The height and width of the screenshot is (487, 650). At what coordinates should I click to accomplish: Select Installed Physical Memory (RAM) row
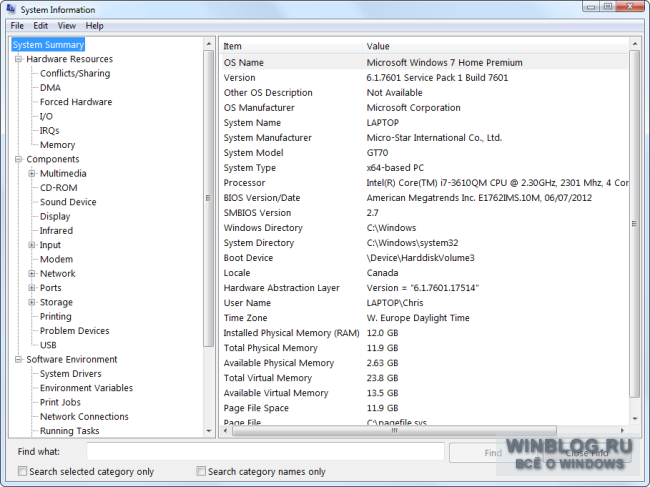424,333
